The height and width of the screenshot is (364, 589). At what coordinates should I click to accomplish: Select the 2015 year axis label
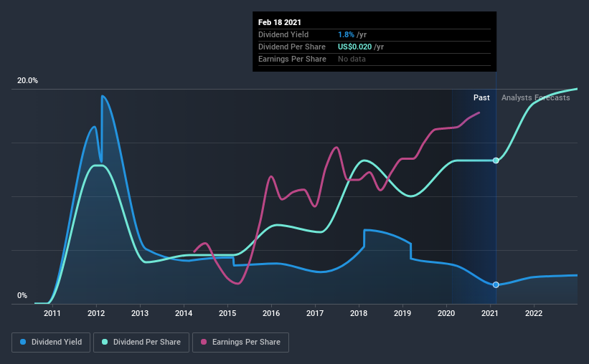coord(227,313)
